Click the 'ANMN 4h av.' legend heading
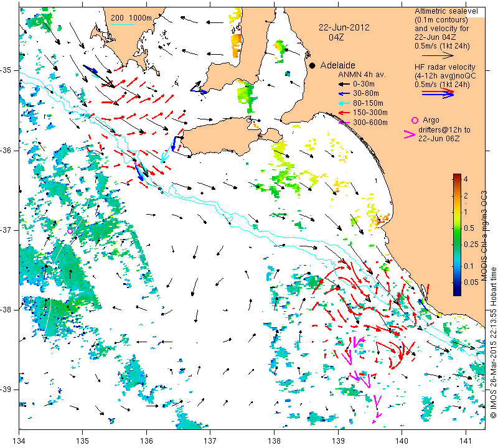This screenshot has width=498, height=448. (x=362, y=75)
